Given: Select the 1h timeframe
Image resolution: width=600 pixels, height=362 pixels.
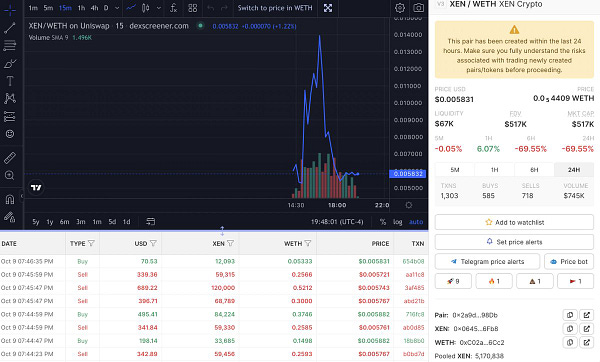Looking at the screenshot, I should click(x=81, y=8).
